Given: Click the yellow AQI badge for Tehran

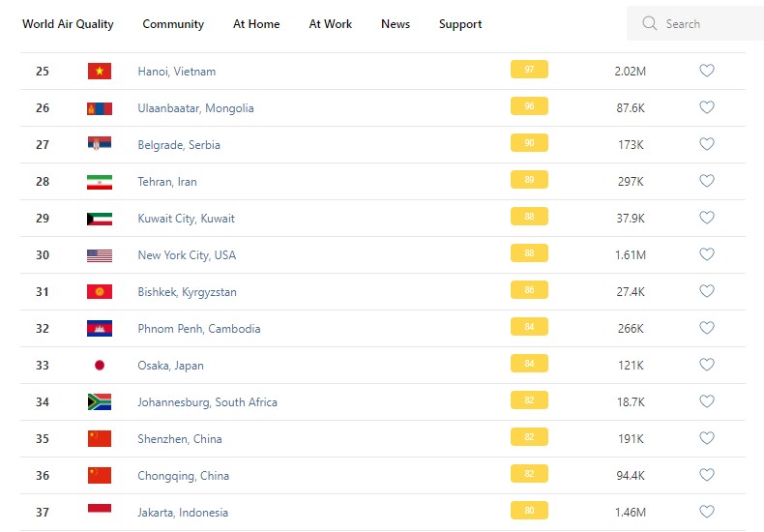Looking at the screenshot, I should point(529,180).
